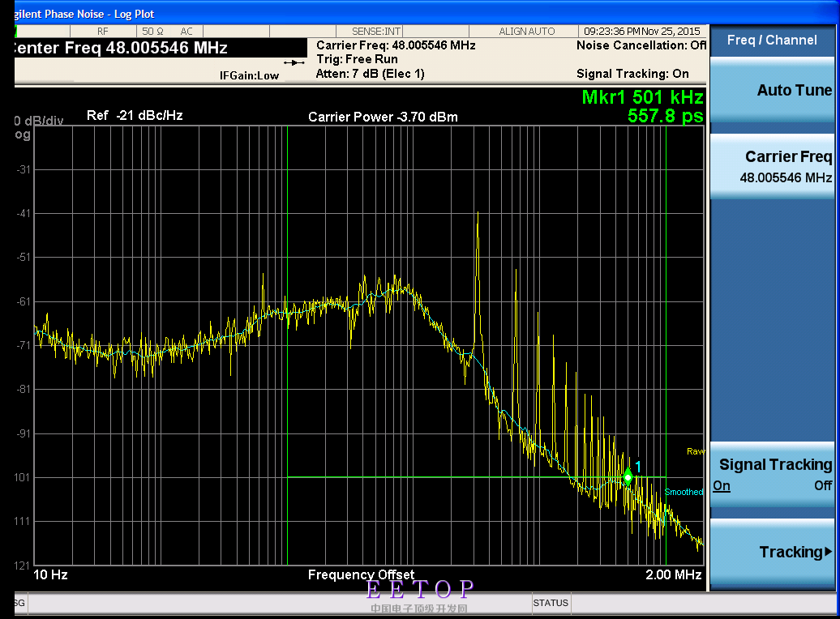
Task: Click the Carrier Power -3.70 dBm readout
Action: [x=383, y=117]
